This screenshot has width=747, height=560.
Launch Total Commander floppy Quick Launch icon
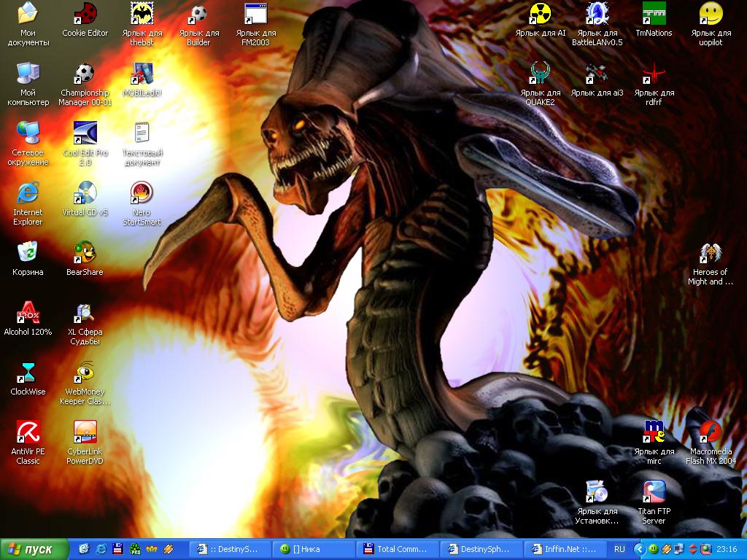tap(117, 550)
